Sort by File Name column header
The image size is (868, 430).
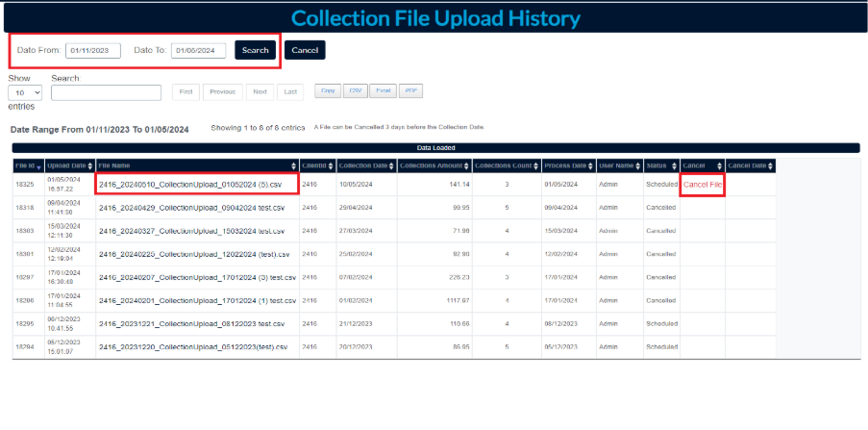tap(196, 165)
